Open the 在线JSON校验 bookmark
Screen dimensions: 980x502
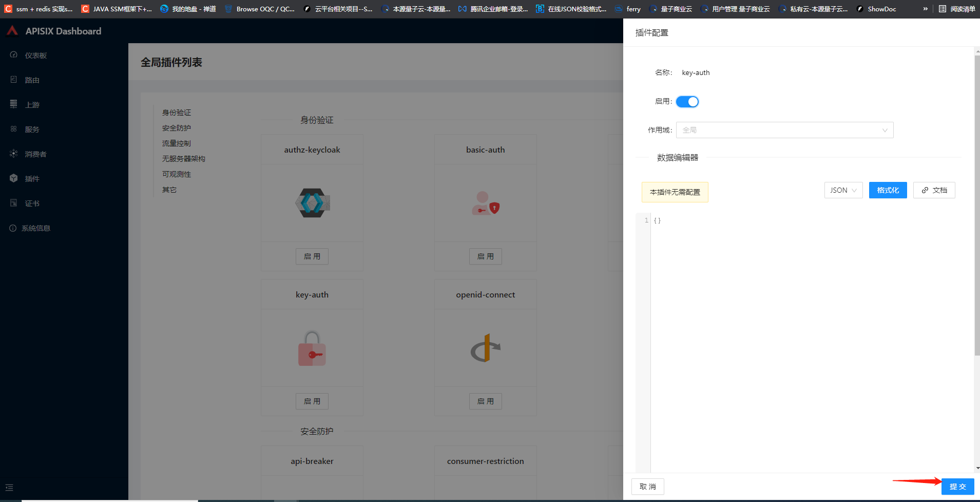coord(571,9)
